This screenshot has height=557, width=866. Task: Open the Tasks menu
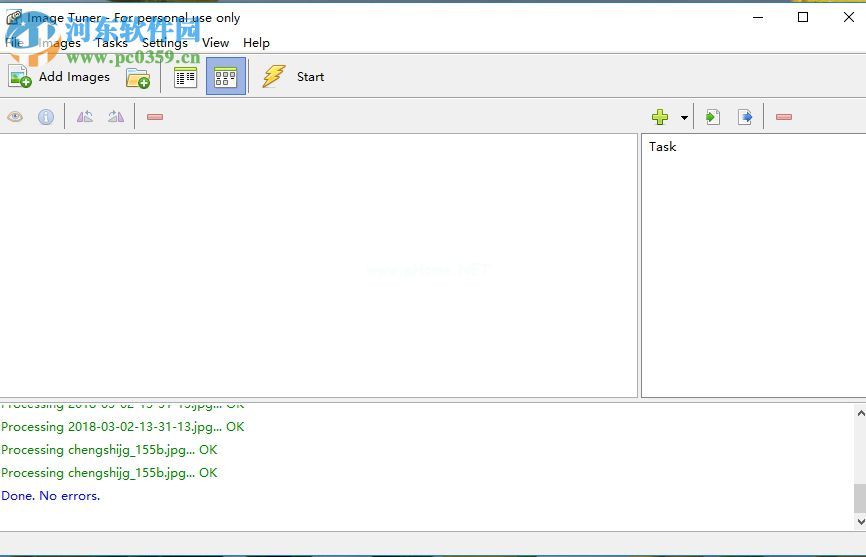(x=111, y=43)
